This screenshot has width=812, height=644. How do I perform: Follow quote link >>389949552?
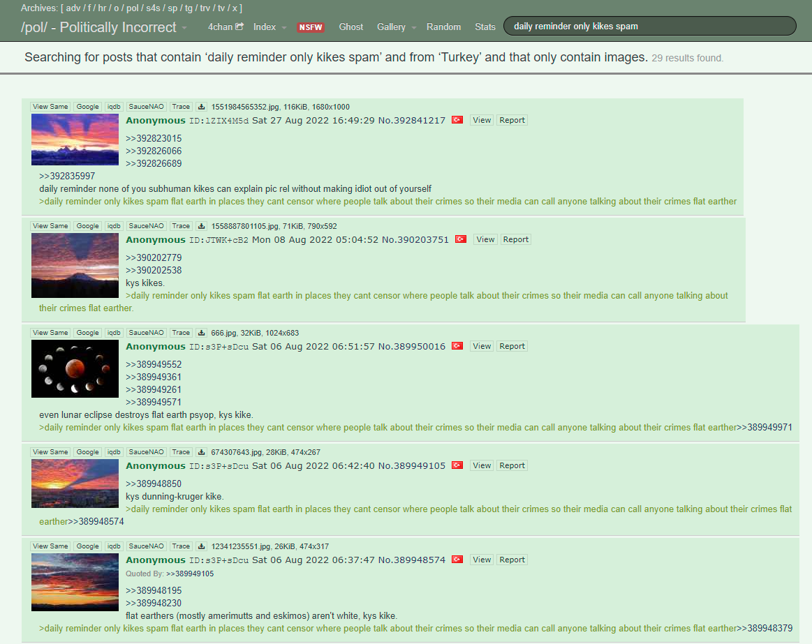click(x=154, y=364)
